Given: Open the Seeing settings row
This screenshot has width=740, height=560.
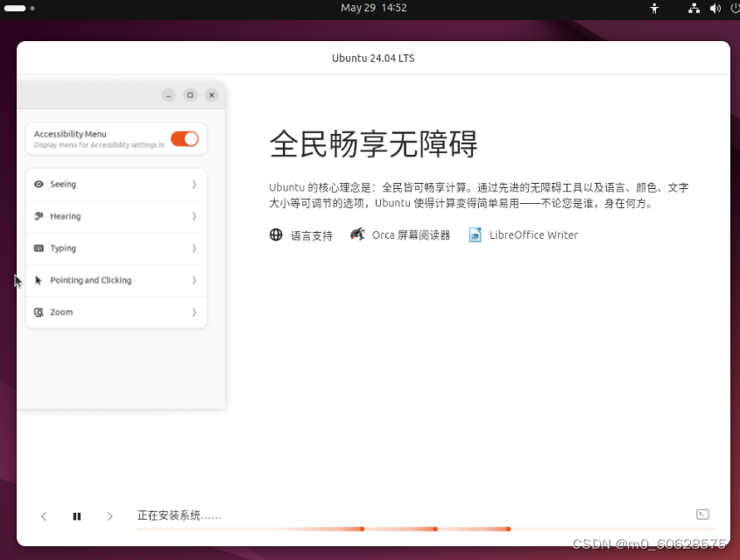Looking at the screenshot, I should coord(116,185).
